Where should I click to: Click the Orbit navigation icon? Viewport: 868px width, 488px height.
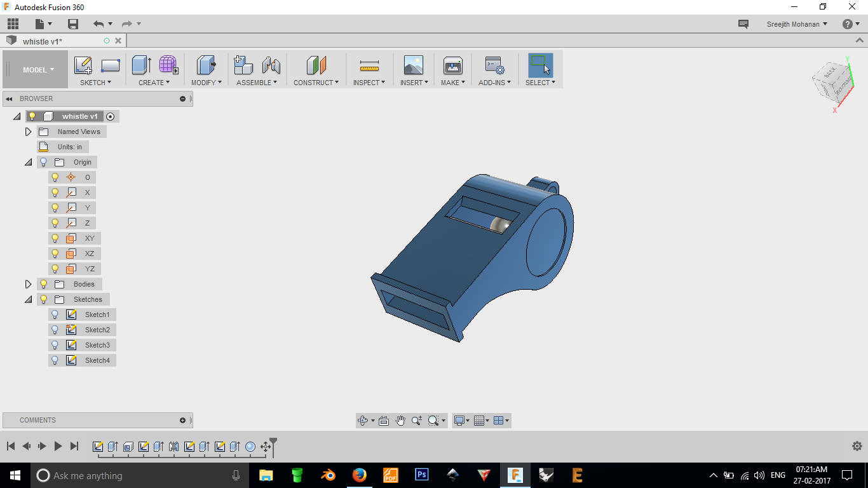coord(363,421)
